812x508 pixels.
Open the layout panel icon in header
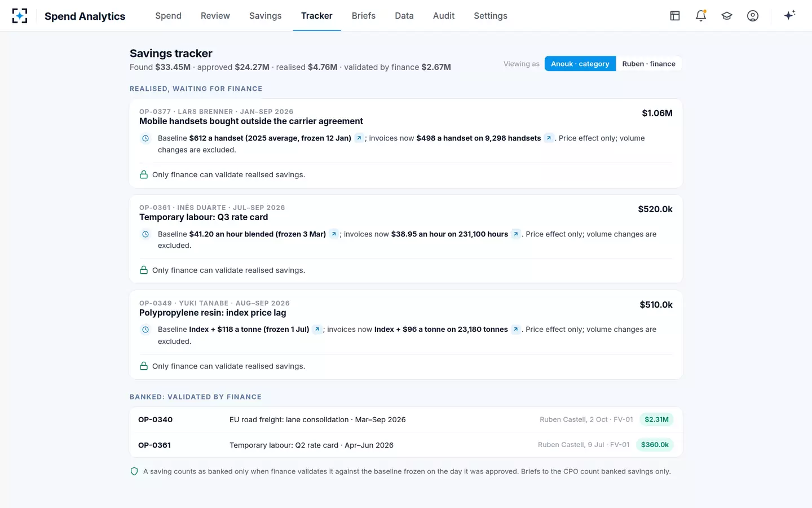click(x=675, y=16)
